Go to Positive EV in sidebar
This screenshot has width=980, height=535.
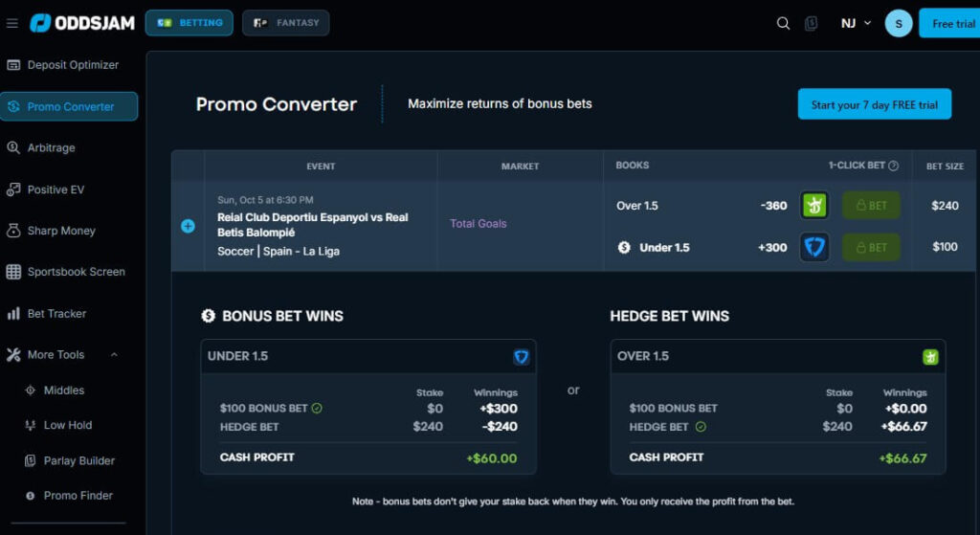tap(56, 189)
